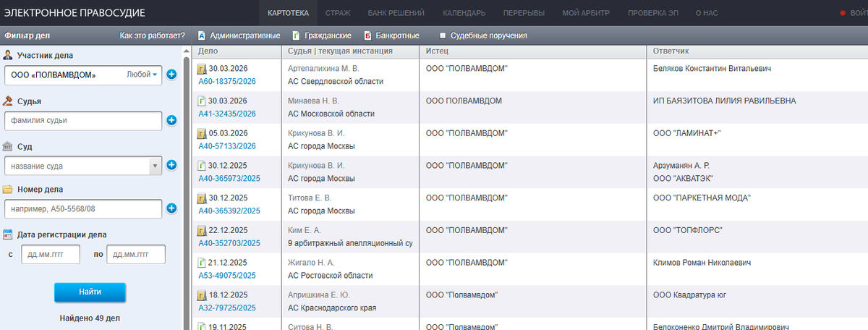This screenshot has width=868, height=330.
Task: Filter by Administrative cases icon
Action: tap(202, 35)
